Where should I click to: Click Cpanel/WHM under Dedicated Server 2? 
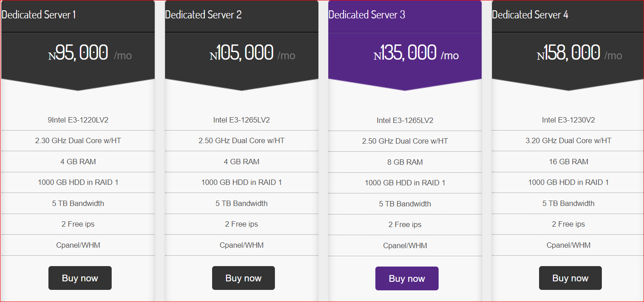coord(242,245)
